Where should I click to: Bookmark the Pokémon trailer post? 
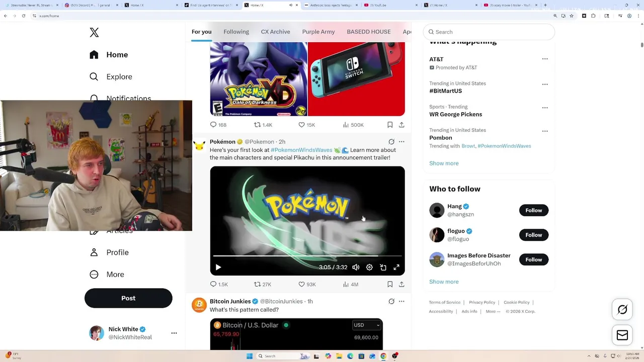click(x=390, y=284)
